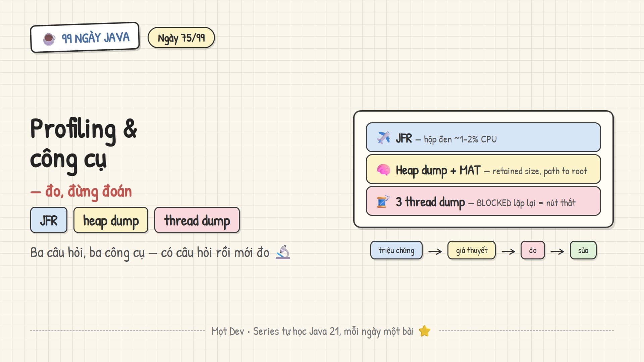
Task: Select the pink đo step
Action: coord(533,250)
